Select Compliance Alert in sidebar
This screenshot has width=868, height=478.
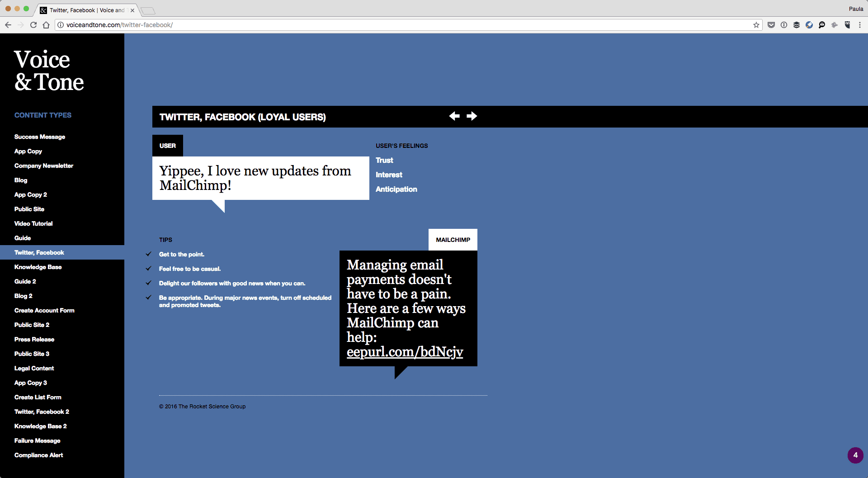click(39, 455)
